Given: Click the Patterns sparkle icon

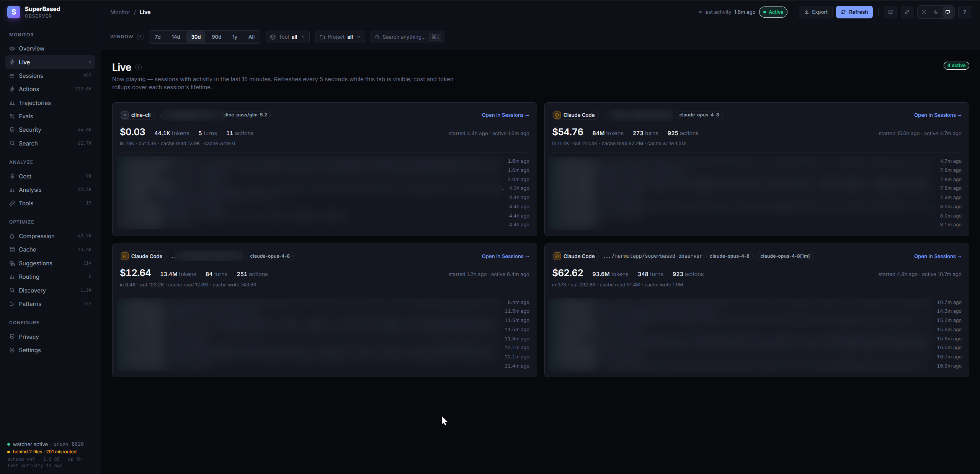Looking at the screenshot, I should pyautogui.click(x=12, y=304).
